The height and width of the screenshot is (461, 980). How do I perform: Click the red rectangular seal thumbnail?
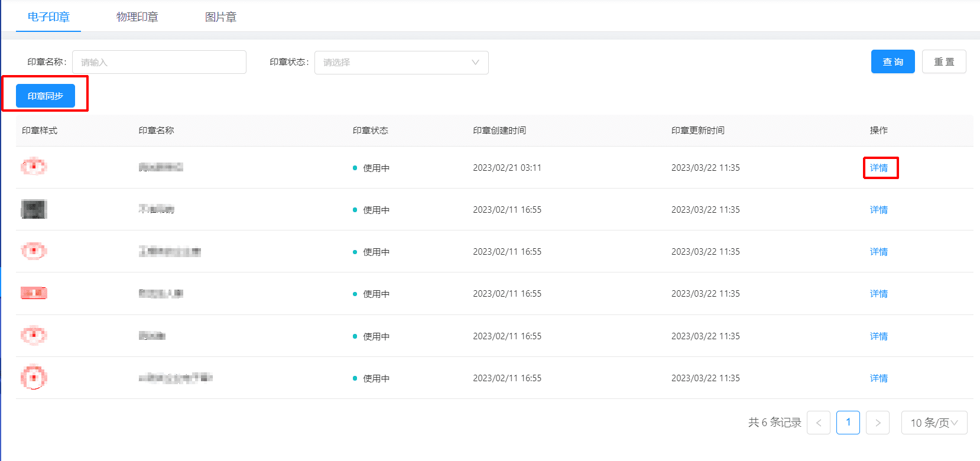(34, 293)
